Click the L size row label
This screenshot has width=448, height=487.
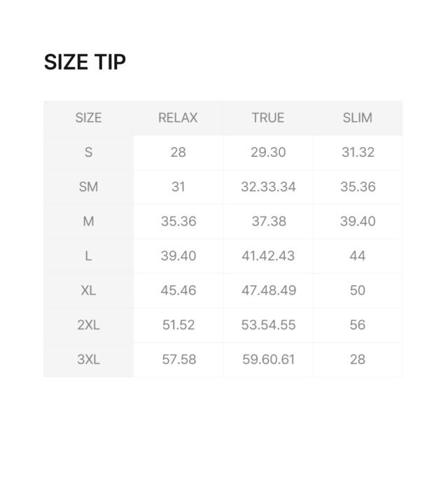click(x=88, y=256)
